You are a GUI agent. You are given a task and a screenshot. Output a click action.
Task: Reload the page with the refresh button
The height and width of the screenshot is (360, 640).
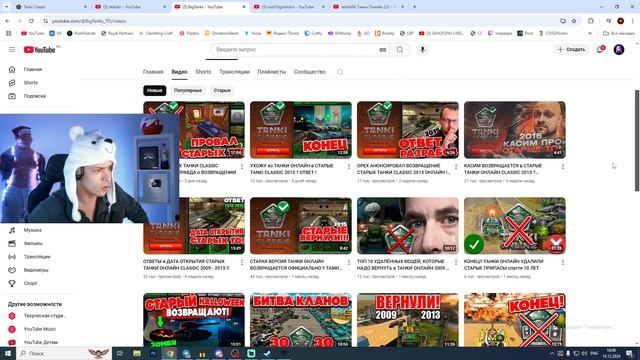pos(31,21)
